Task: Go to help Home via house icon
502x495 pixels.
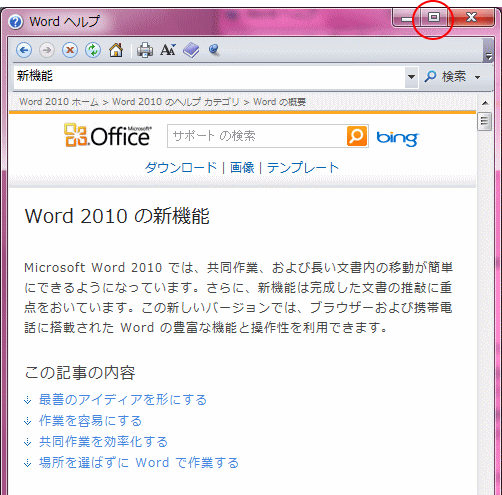Action: coord(116,50)
